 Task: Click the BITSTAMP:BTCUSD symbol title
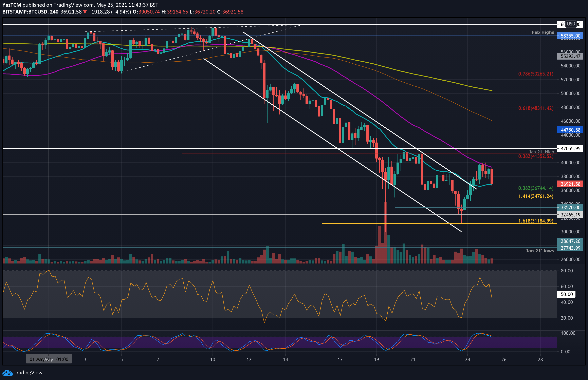pyautogui.click(x=25, y=12)
